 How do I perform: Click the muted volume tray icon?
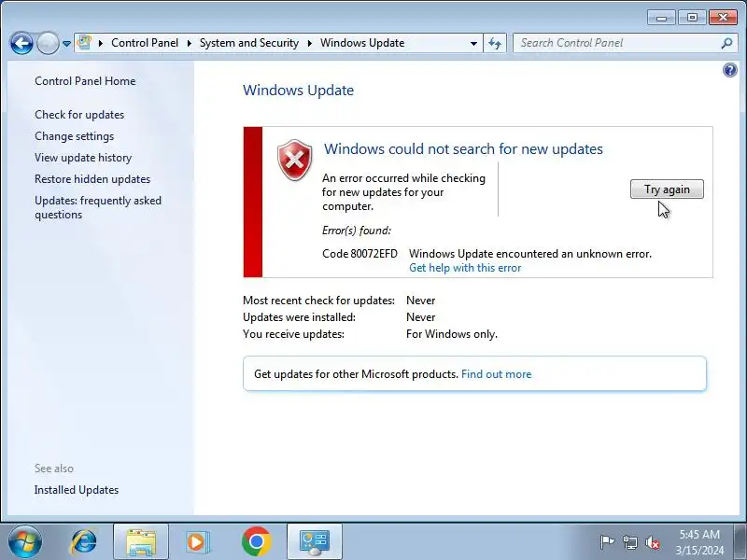coord(652,542)
